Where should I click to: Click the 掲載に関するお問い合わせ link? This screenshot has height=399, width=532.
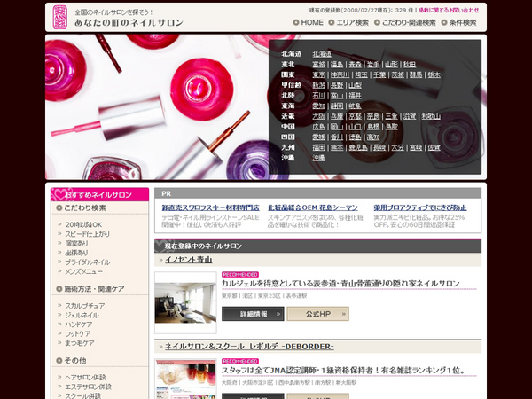point(449,10)
